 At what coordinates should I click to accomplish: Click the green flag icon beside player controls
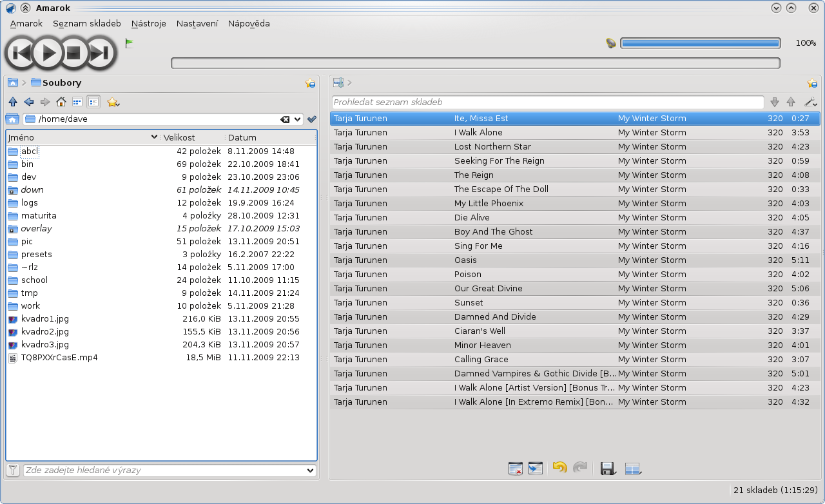tap(129, 44)
